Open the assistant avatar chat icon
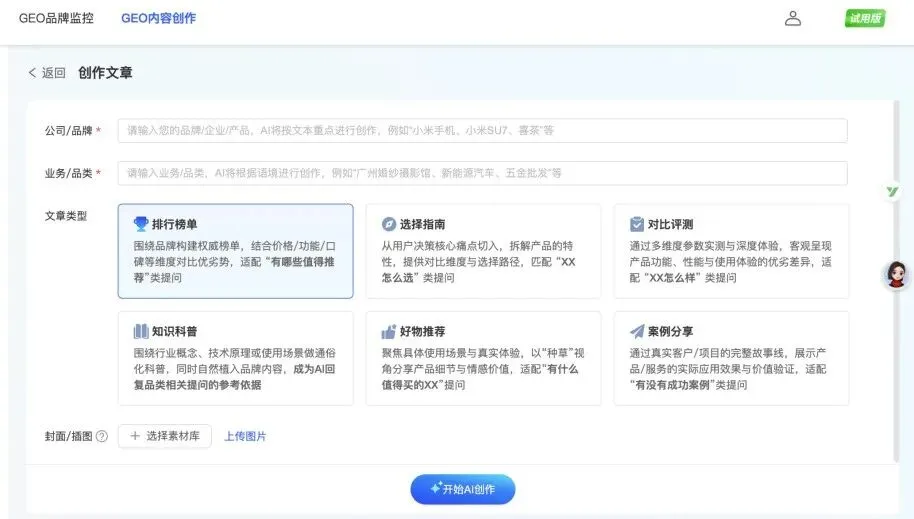Image resolution: width=914 pixels, height=519 pixels. tap(897, 275)
